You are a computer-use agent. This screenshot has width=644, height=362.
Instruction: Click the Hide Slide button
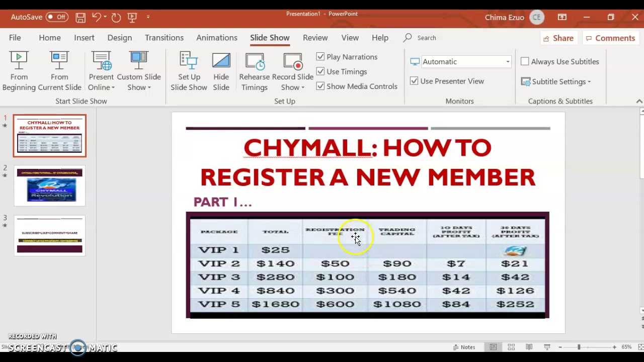(221, 72)
